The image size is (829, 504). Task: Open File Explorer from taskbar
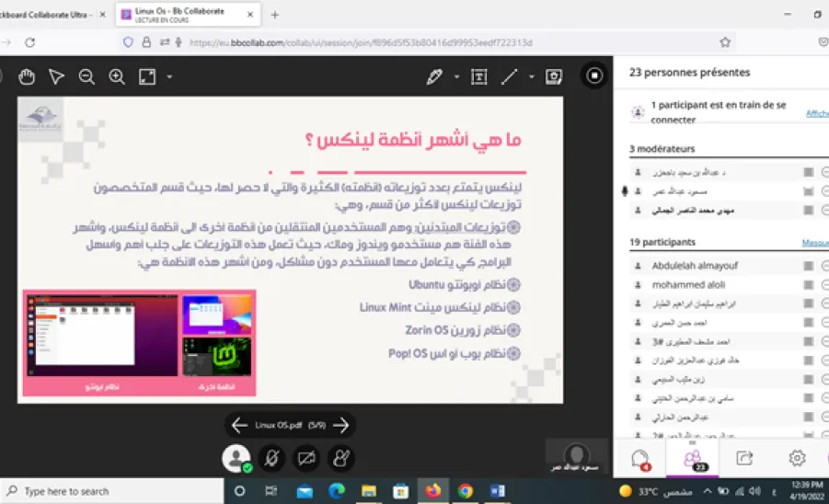tap(369, 491)
